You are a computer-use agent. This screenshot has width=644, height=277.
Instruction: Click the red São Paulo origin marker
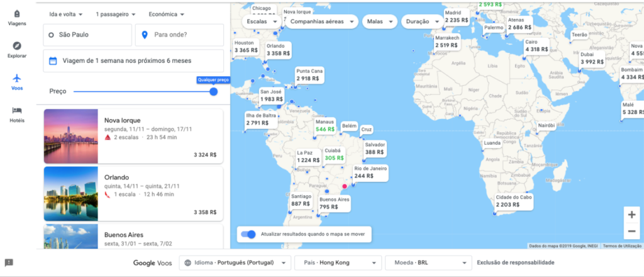345,186
